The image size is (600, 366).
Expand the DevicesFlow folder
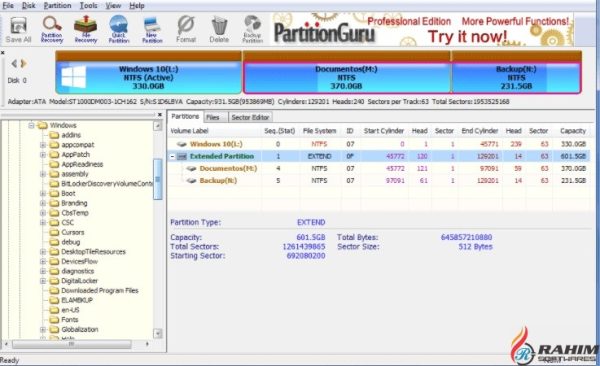pyautogui.click(x=43, y=261)
